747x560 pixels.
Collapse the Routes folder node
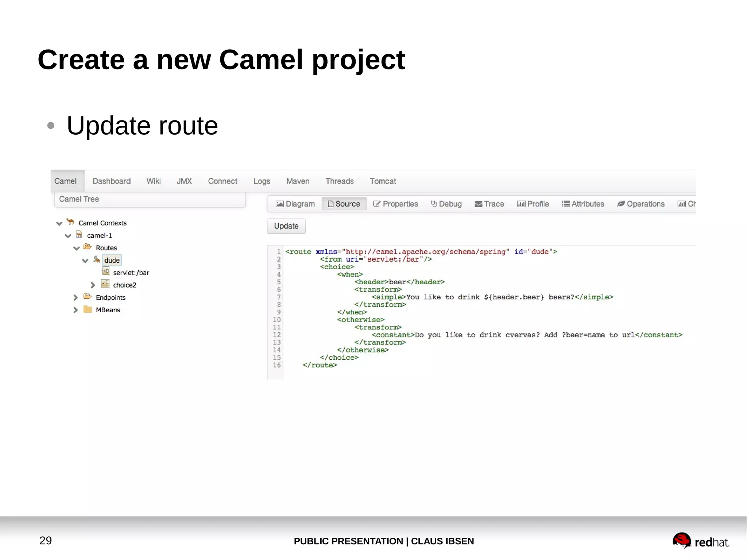click(x=77, y=248)
